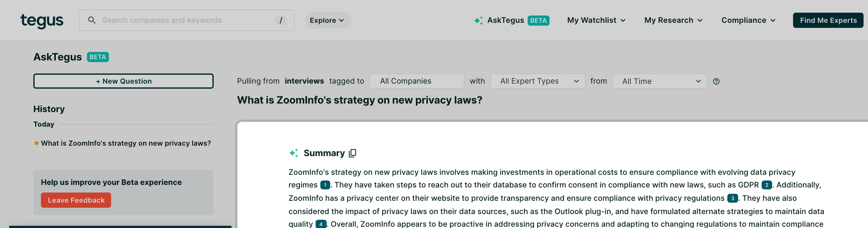The image size is (868, 228).
Task: Click the AskTegus sparkle icon in header
Action: click(x=478, y=21)
